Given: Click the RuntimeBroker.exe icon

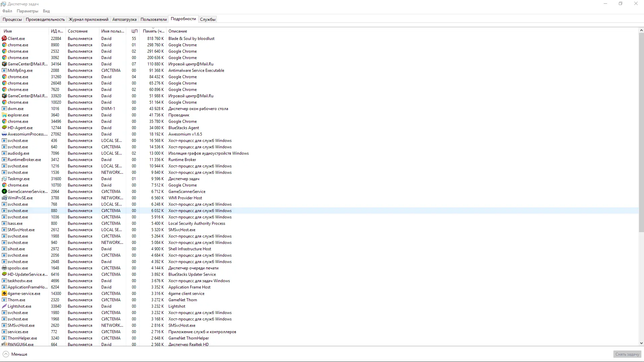Looking at the screenshot, I should tap(4, 160).
